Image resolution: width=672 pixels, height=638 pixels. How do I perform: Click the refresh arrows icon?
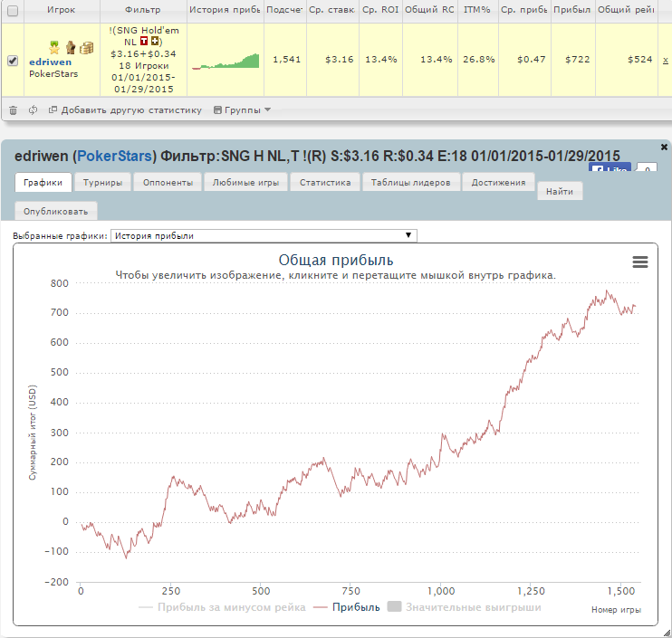click(x=33, y=110)
